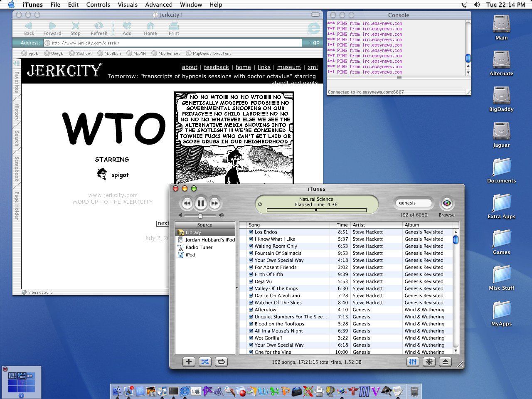Click the about link on Jerkcity

(x=190, y=67)
